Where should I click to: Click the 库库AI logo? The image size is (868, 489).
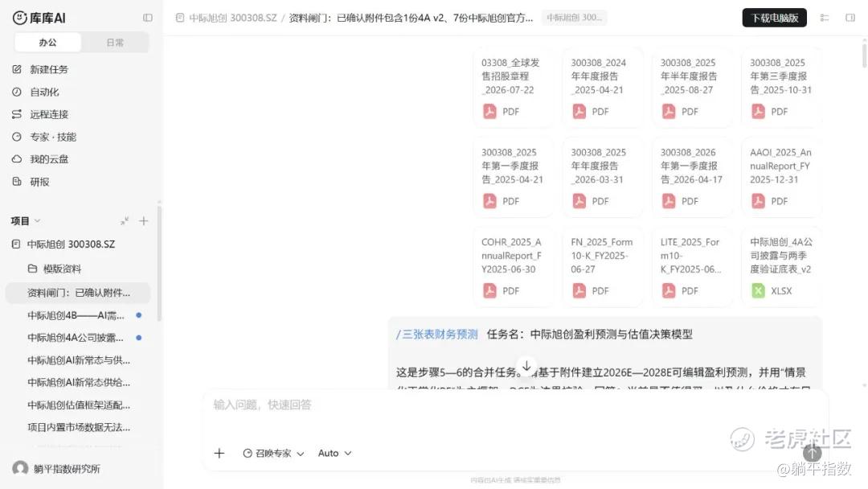[39, 18]
